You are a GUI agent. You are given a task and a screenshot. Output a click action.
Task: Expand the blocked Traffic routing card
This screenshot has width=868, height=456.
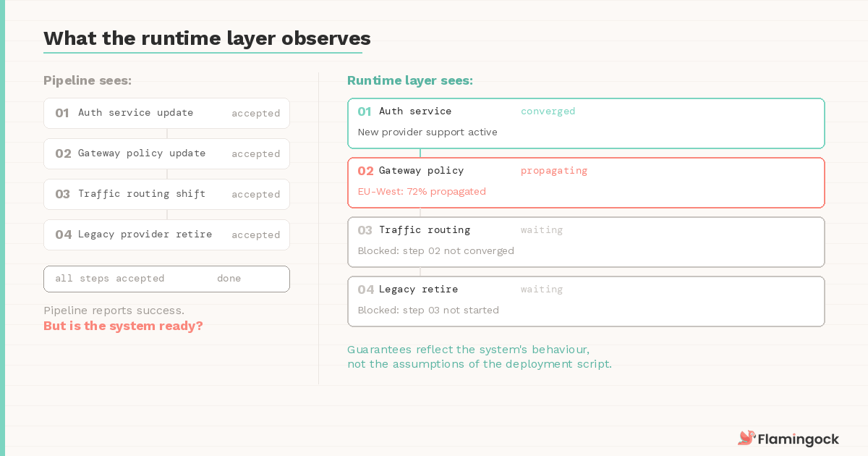coord(586,242)
